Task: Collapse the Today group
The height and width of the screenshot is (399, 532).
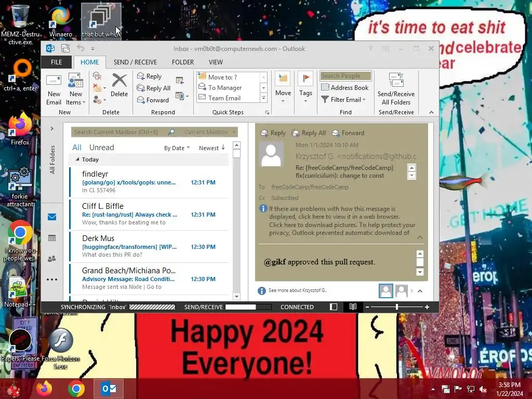Action: (x=77, y=159)
